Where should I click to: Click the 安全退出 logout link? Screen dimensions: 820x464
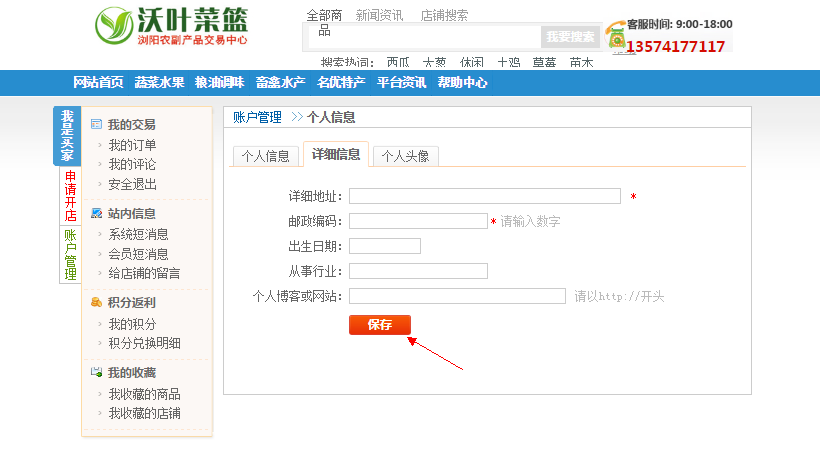(132, 184)
